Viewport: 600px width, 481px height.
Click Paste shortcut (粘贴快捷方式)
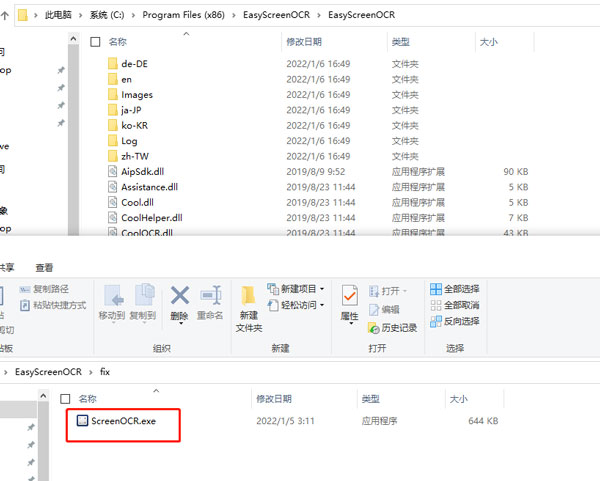coord(53,305)
